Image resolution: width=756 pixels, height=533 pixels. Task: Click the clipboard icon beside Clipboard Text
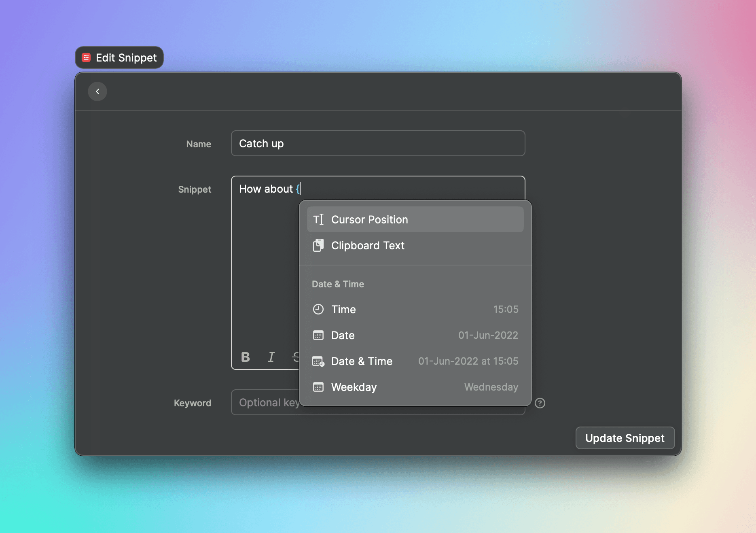point(318,245)
